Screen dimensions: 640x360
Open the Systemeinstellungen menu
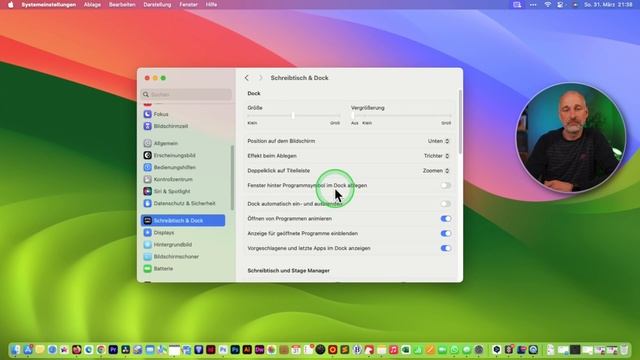(49, 4)
